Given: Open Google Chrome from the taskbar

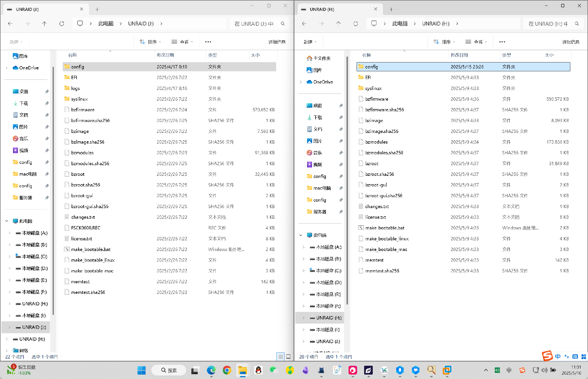Looking at the screenshot, I should pos(227,370).
